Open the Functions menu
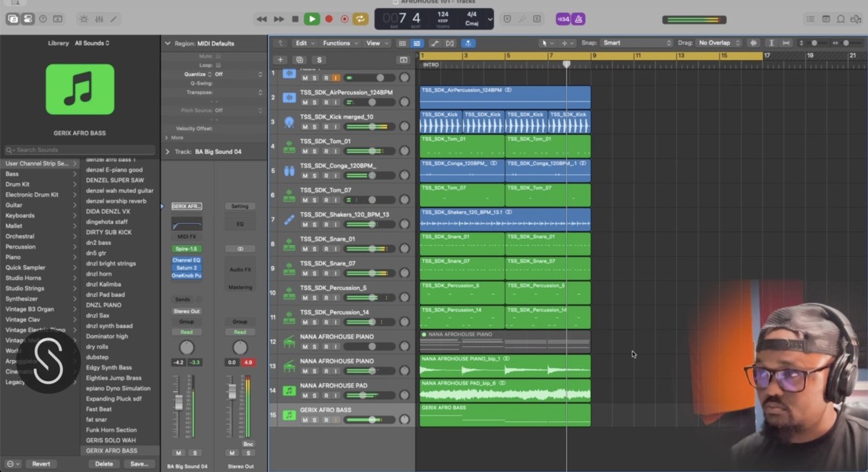The image size is (868, 472). [x=339, y=43]
